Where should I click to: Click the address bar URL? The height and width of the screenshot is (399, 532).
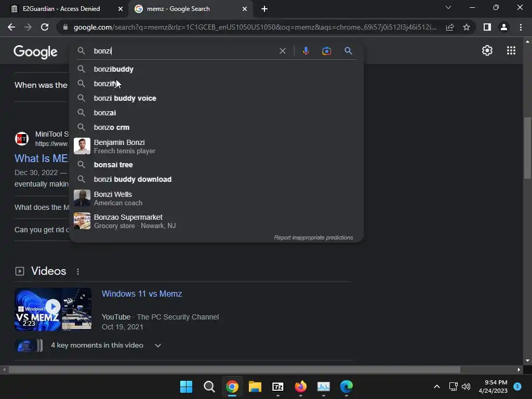[255, 27]
